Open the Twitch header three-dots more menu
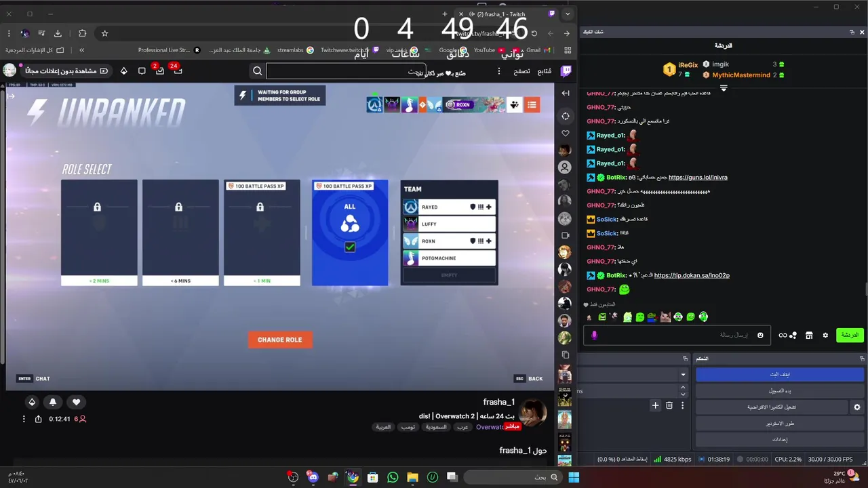The width and height of the screenshot is (868, 488). click(499, 71)
